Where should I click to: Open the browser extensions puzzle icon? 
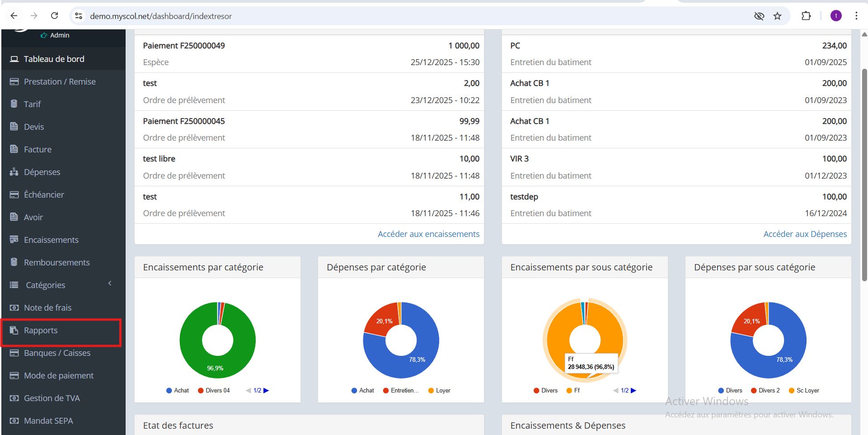[x=806, y=16]
